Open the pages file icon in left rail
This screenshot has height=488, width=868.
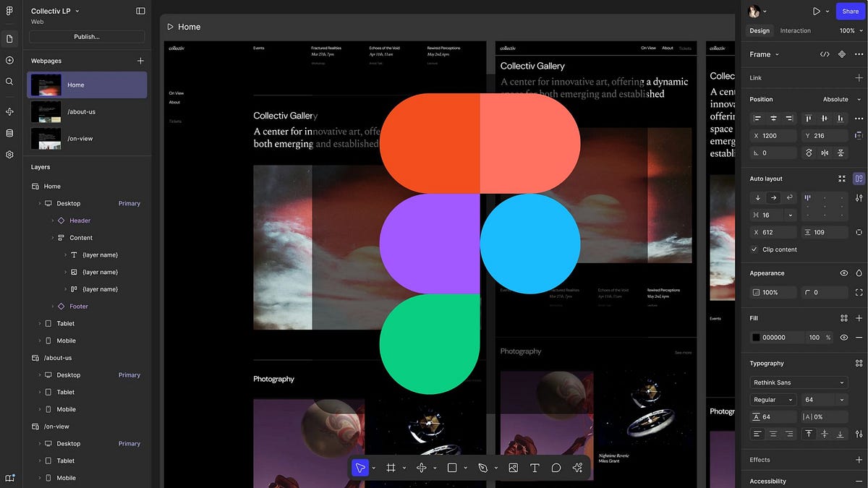9,39
